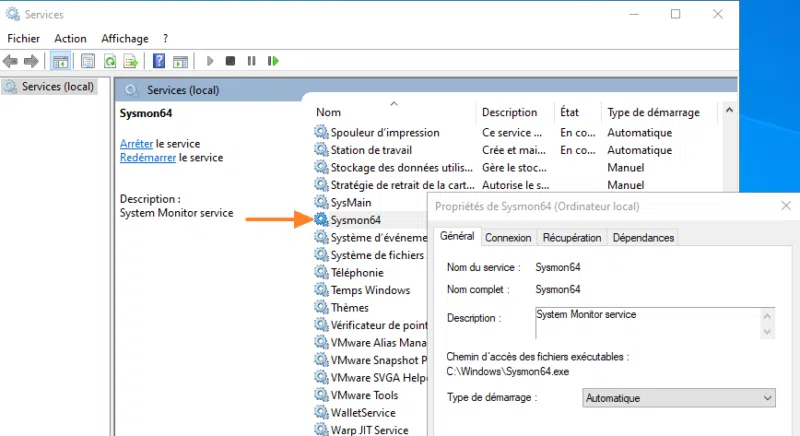The width and height of the screenshot is (800, 436).
Task: Open the Fichier menu
Action: click(23, 39)
